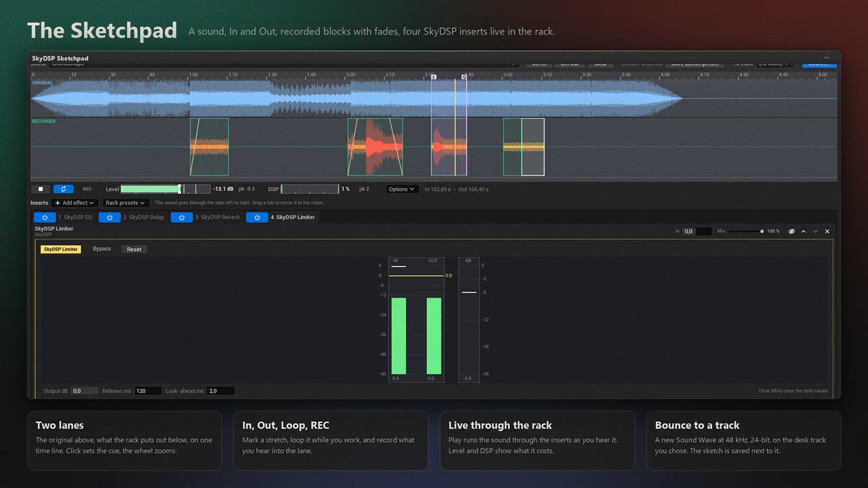
Task: Open the SkyDSP Reverb tab
Action: click(218, 218)
